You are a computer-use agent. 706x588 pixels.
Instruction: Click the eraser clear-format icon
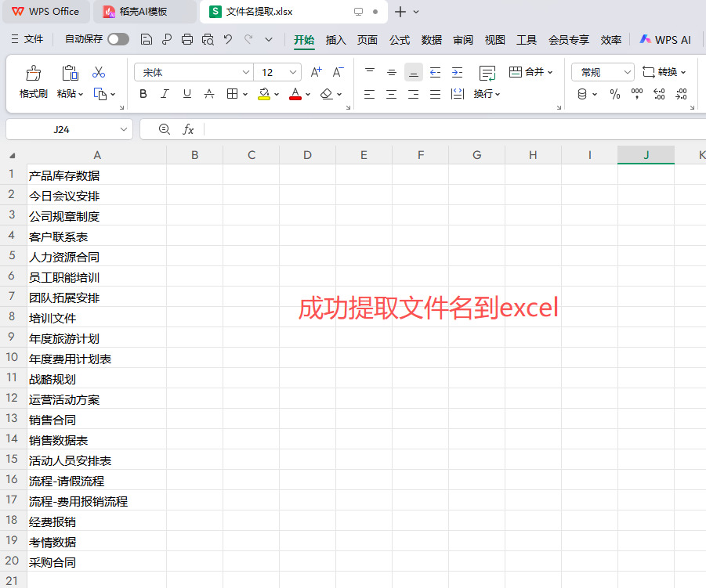click(x=327, y=94)
